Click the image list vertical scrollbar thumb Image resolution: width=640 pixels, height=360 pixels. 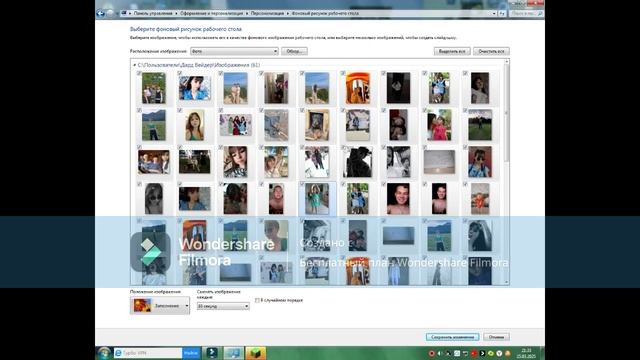click(x=507, y=112)
